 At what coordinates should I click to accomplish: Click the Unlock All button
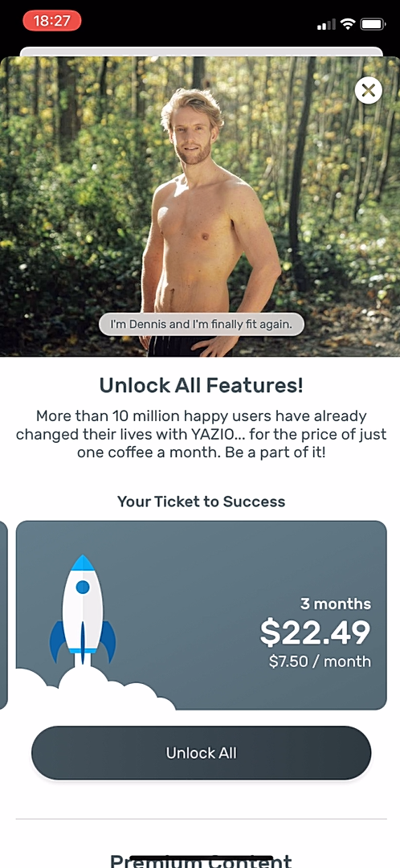[x=202, y=753]
